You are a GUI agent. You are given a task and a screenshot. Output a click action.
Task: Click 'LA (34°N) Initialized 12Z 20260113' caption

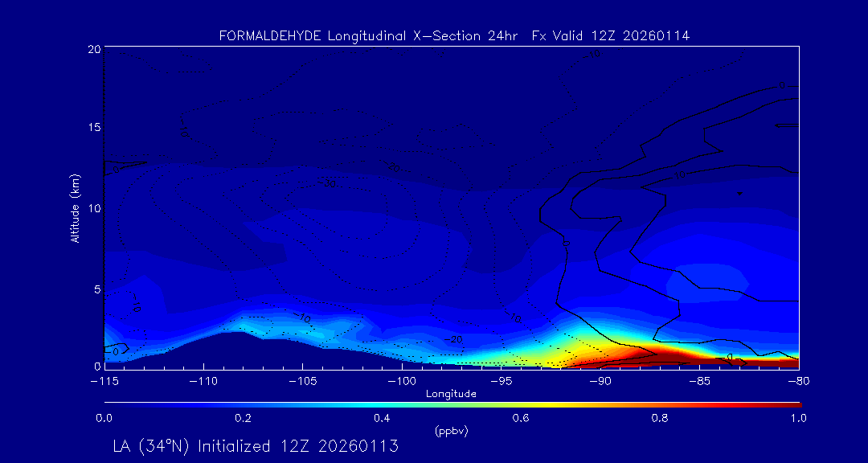point(256,446)
